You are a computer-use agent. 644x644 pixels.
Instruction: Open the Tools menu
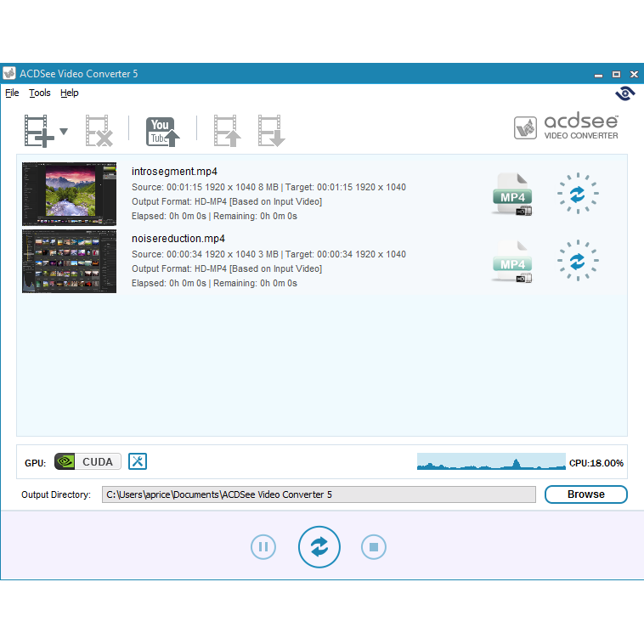click(39, 93)
